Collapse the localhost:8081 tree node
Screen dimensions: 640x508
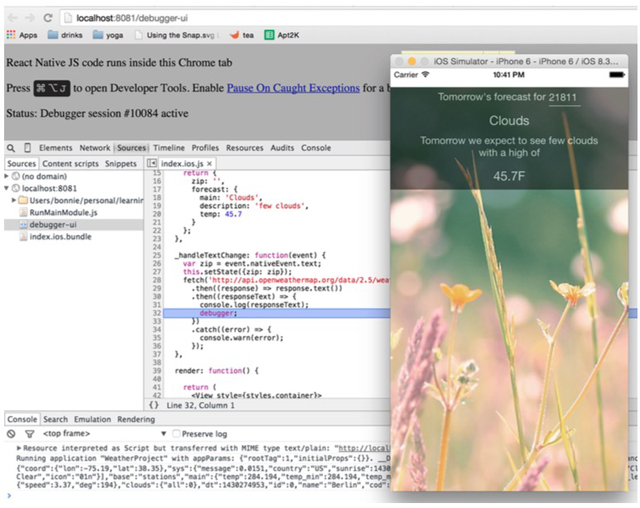point(8,187)
